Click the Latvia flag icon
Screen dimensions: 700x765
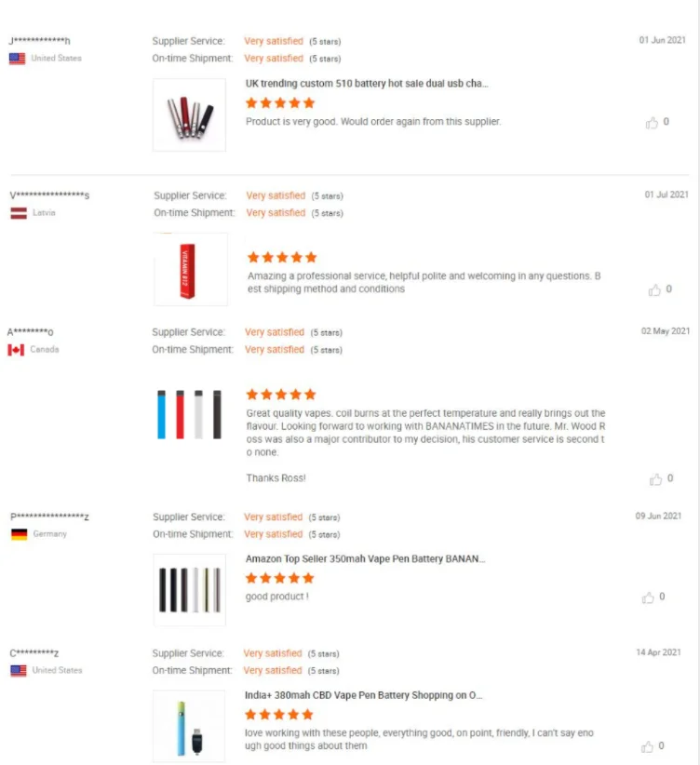click(18, 213)
